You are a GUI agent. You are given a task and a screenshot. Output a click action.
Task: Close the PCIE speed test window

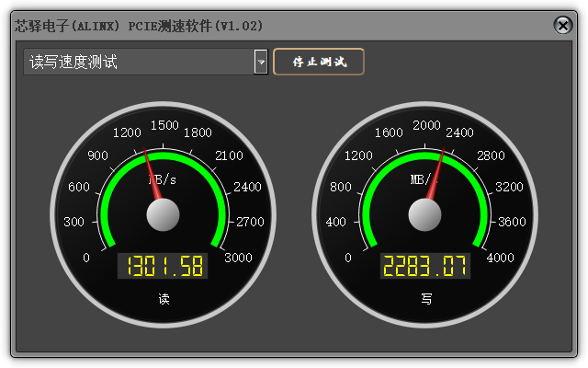[x=563, y=26]
